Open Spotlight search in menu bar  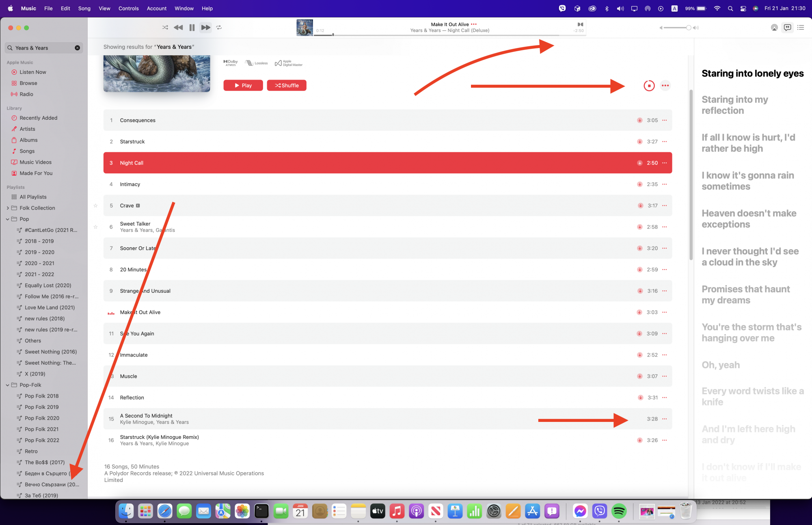[x=730, y=8]
